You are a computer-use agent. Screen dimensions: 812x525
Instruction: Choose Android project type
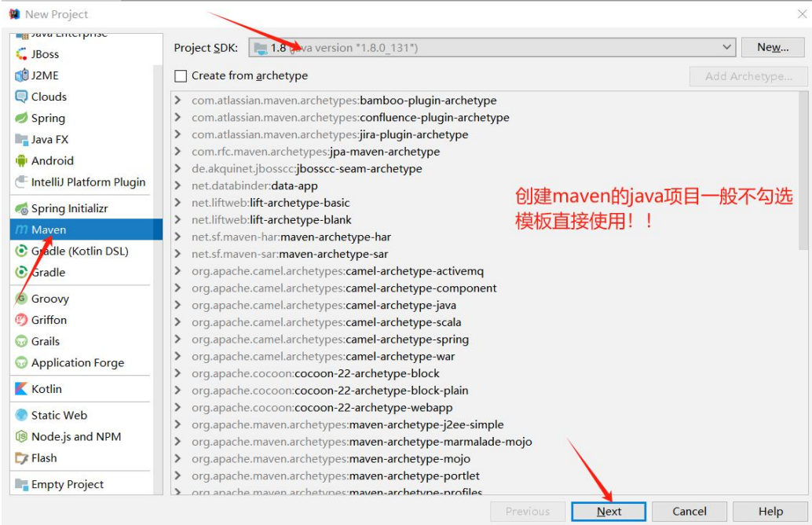82,160
